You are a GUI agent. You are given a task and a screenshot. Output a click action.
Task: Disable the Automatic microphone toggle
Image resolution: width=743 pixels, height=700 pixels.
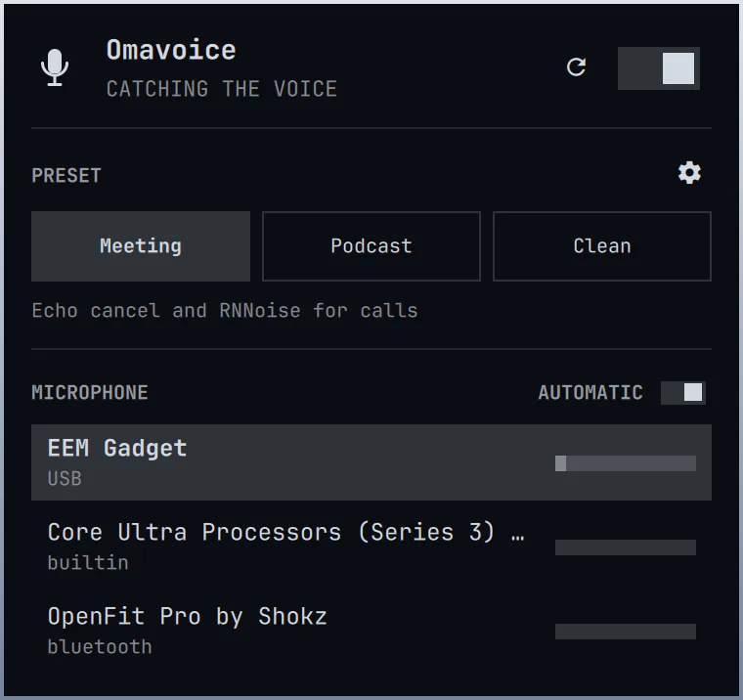tap(683, 392)
